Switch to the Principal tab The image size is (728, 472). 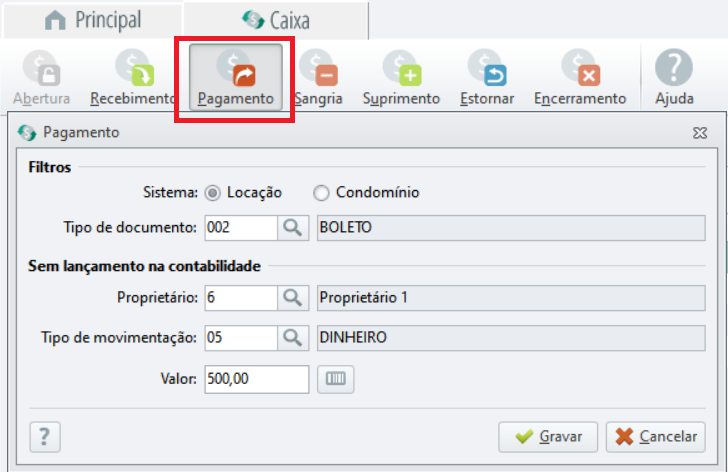pos(93,20)
